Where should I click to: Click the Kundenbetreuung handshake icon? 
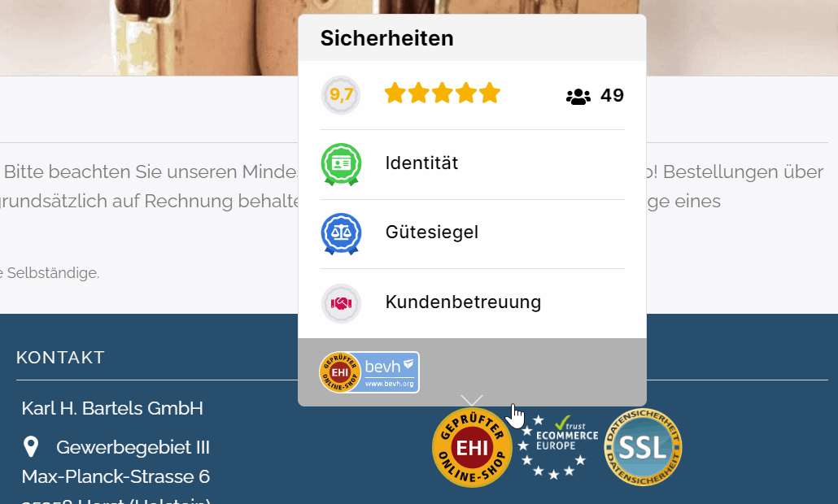(341, 303)
